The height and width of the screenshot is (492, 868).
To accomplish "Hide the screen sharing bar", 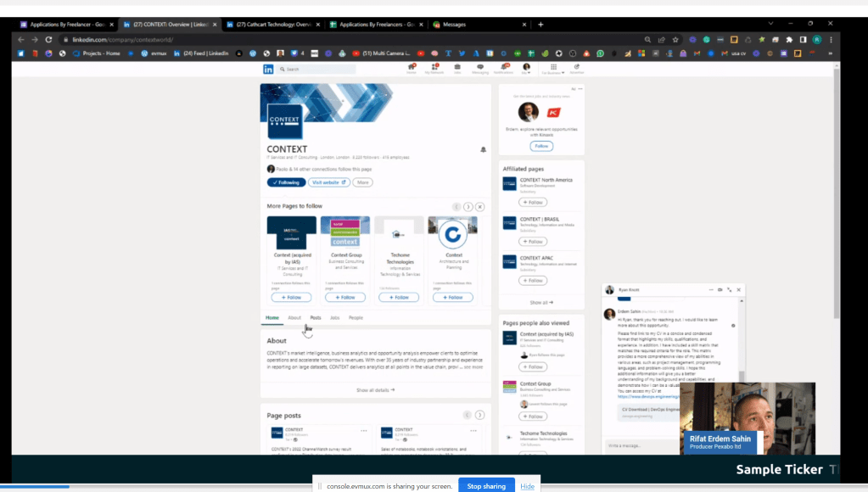I will 527,486.
